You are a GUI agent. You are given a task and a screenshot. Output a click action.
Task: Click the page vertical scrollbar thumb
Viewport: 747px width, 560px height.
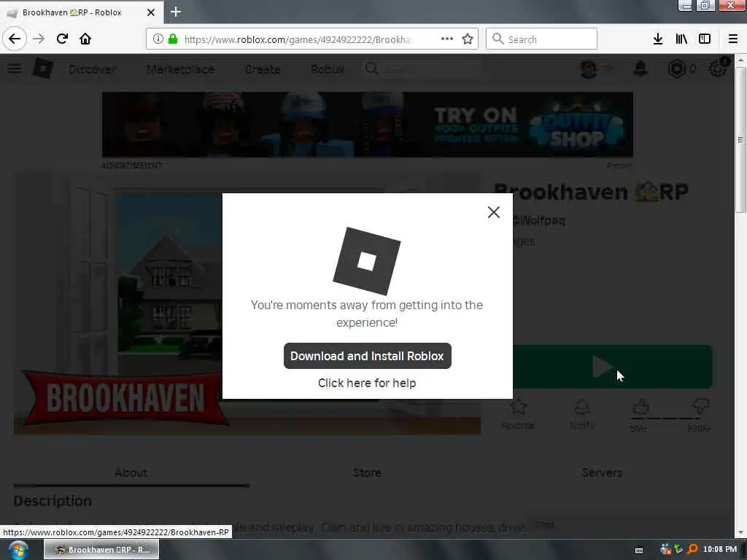pos(740,141)
